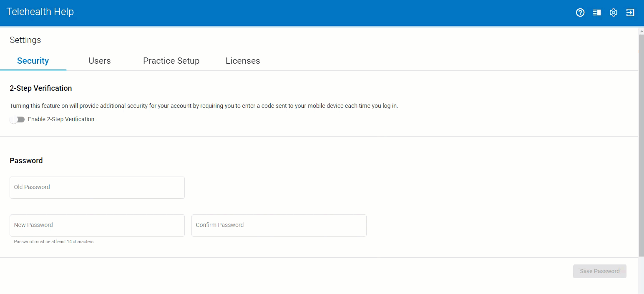644x294 pixels.
Task: Open the settings gear icon
Action: coord(613,12)
